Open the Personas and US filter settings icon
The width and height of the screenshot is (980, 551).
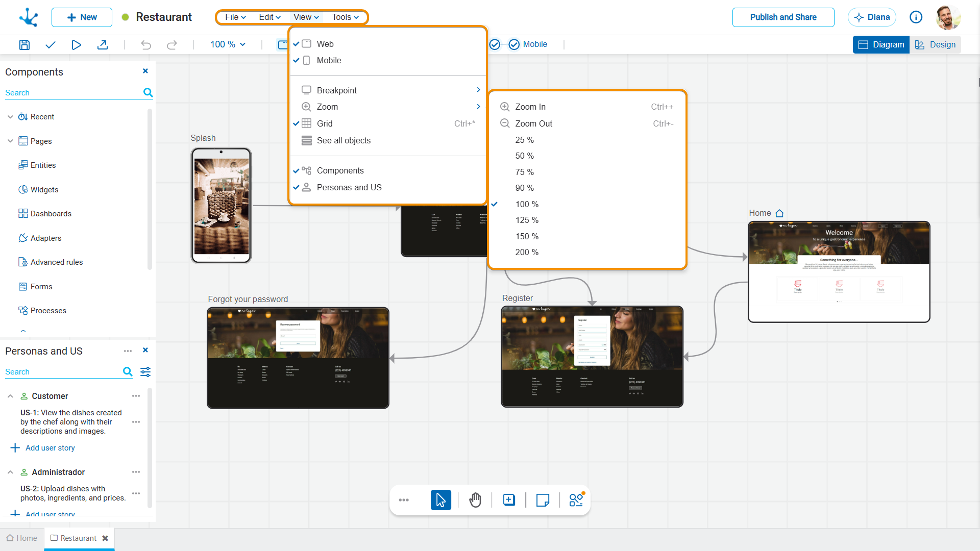pos(145,371)
